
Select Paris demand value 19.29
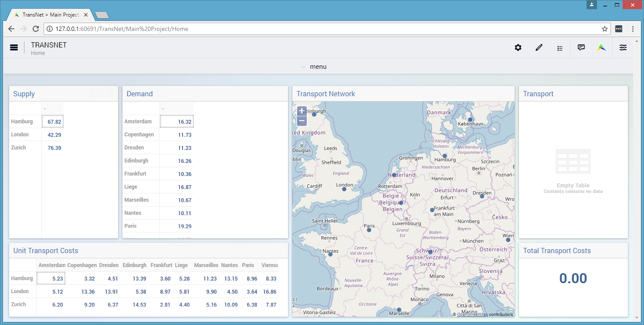point(177,226)
